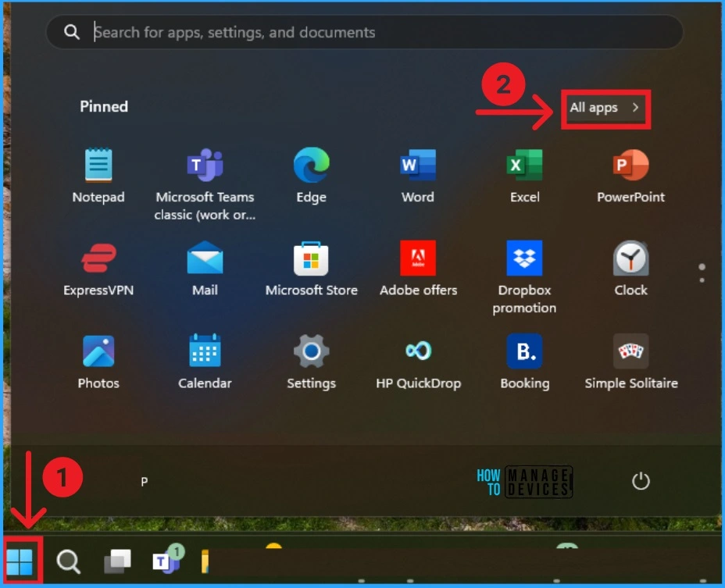725x588 pixels.
Task: Open the Mail app
Action: click(205, 270)
